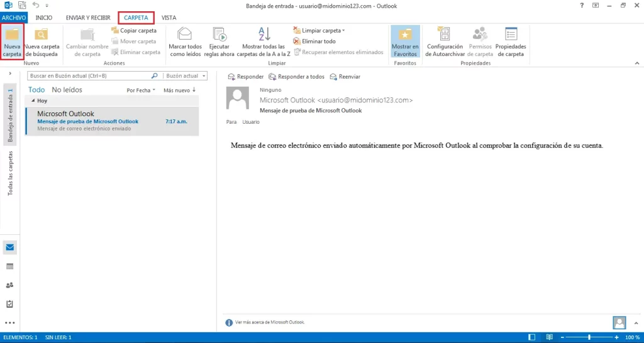This screenshot has height=343, width=644.
Task: Click Eliminar todo
Action: click(x=314, y=41)
